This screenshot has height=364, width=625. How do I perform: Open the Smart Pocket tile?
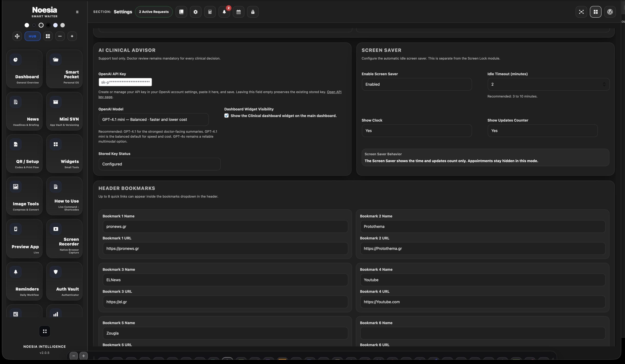(x=64, y=69)
